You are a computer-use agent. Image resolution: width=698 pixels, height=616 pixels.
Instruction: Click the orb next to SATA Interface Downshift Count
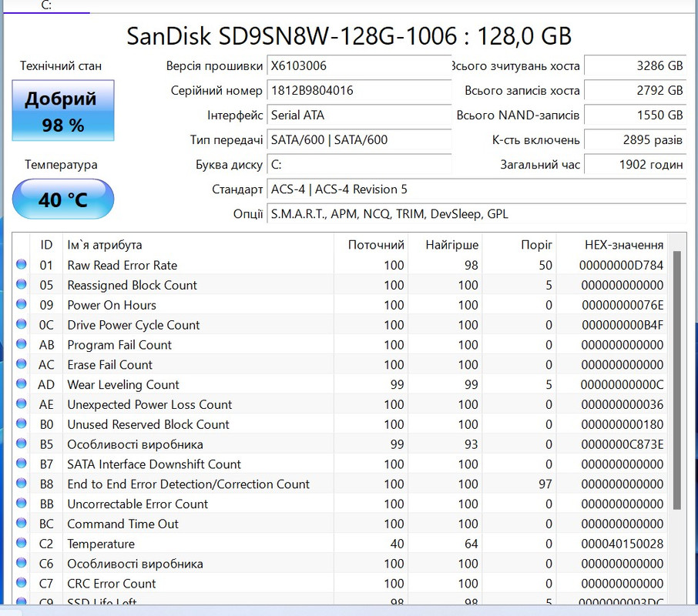(21, 464)
